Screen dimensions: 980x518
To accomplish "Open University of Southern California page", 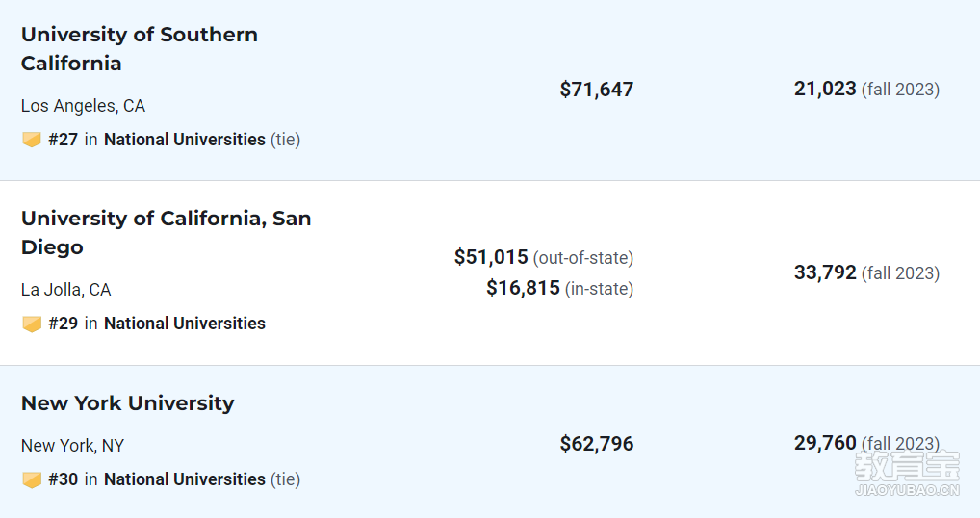I will [x=140, y=49].
